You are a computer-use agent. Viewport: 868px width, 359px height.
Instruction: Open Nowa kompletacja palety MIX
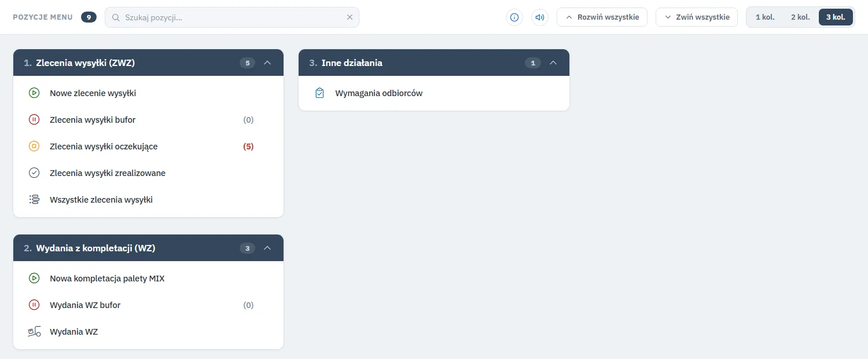(148, 279)
